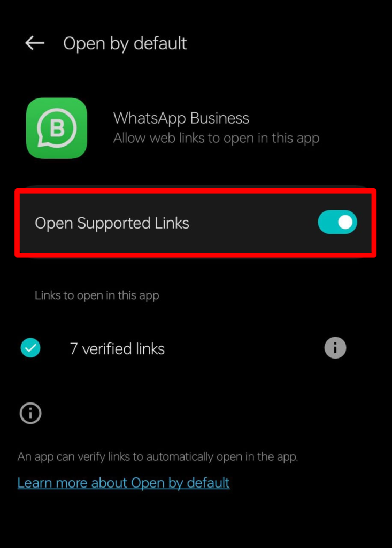Click the word default in the blue link

click(x=208, y=483)
